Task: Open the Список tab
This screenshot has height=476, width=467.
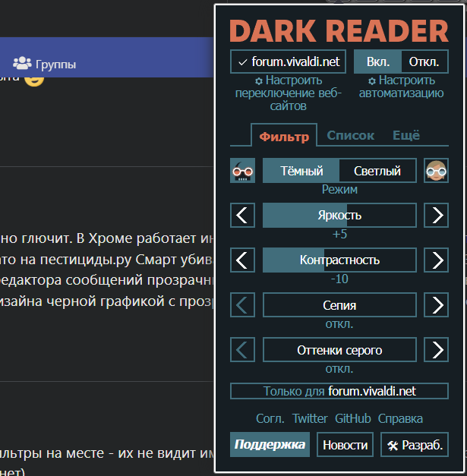Action: coord(350,135)
